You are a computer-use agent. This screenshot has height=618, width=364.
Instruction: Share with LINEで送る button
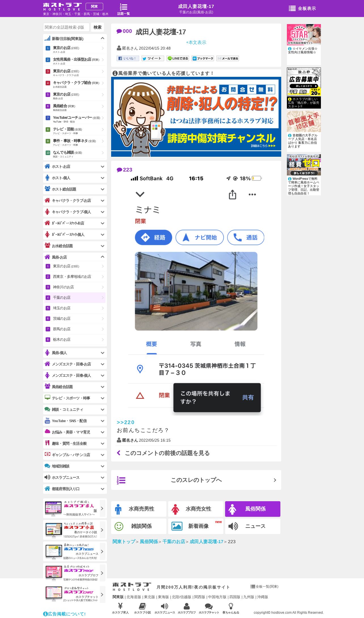click(x=177, y=58)
